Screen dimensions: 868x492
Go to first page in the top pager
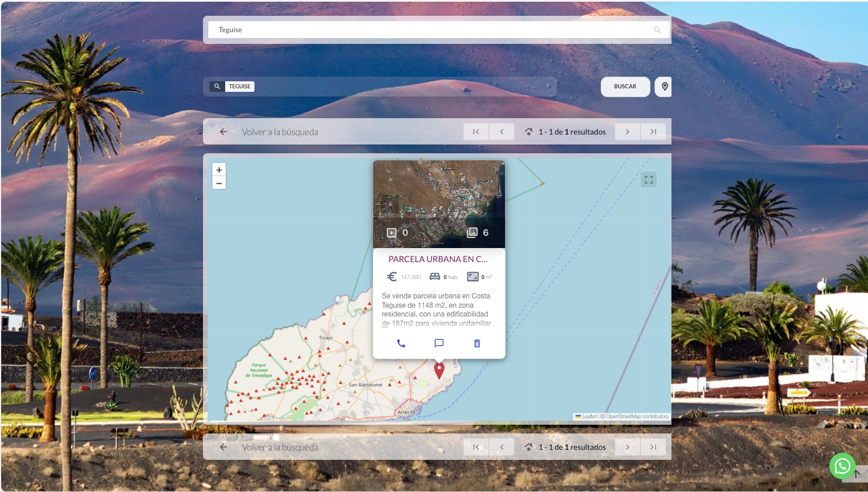(x=476, y=132)
